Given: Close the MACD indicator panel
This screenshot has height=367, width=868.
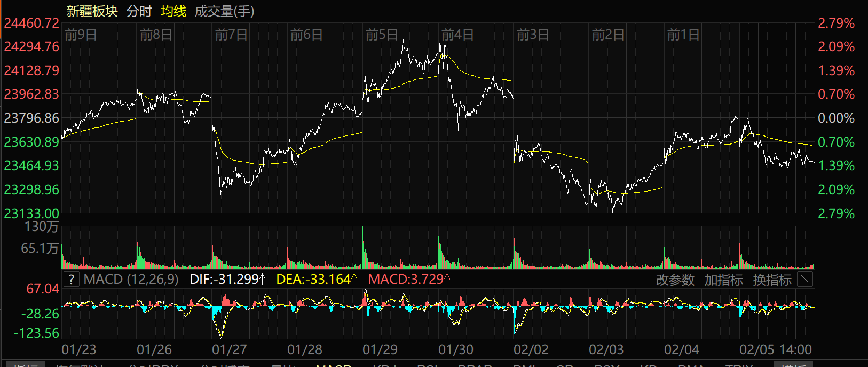Looking at the screenshot, I should (x=805, y=279).
